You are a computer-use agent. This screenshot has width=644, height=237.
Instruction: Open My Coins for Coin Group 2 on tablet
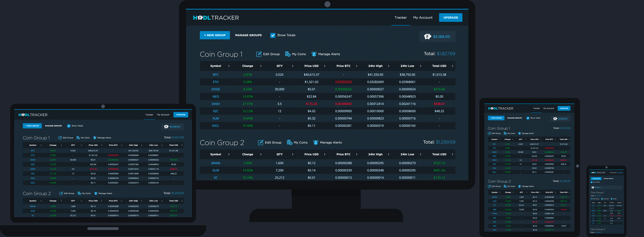(509, 186)
